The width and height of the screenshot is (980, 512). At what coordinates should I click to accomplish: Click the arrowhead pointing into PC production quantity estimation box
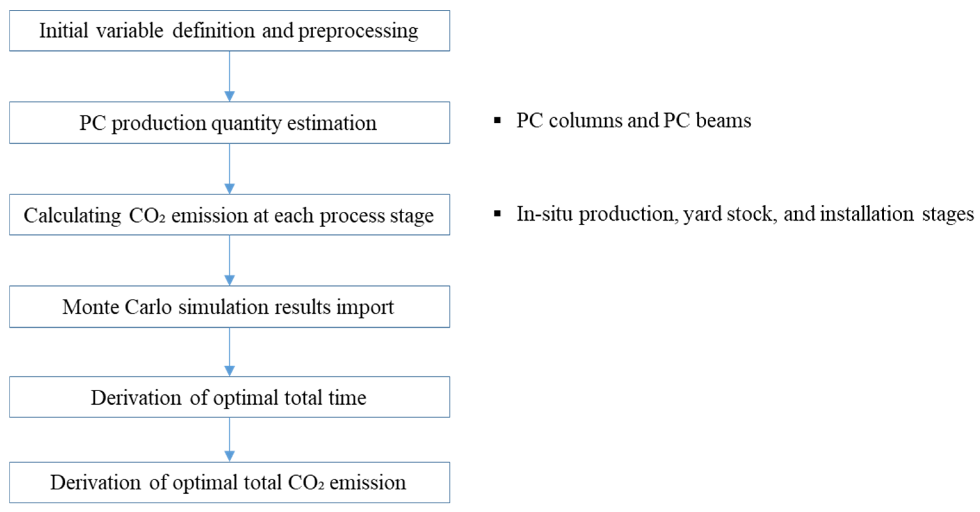coord(229,96)
